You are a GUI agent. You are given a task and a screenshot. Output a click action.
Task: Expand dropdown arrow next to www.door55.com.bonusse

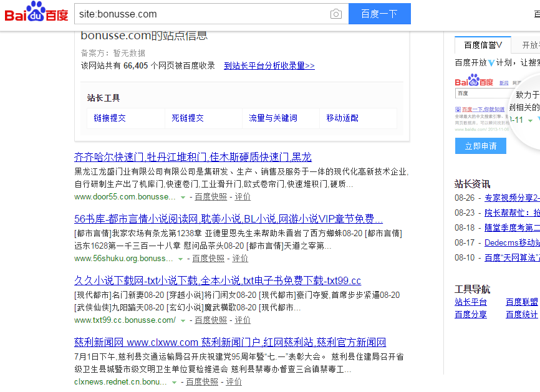pyautogui.click(x=183, y=197)
